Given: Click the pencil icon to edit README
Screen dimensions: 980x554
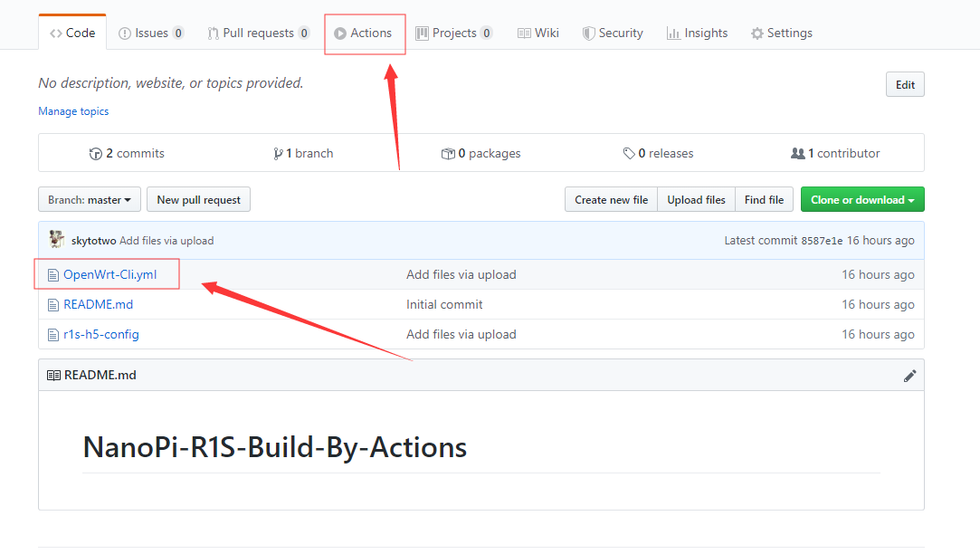Looking at the screenshot, I should [910, 375].
